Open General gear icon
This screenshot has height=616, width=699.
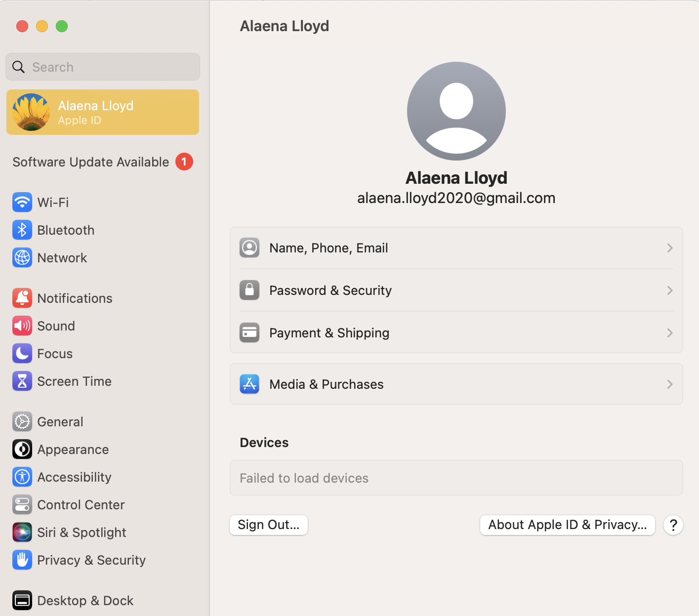[x=22, y=422]
